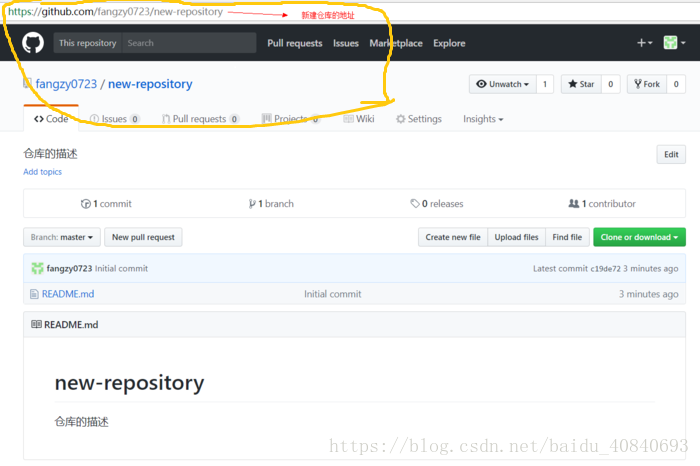Viewport: 700px width, 466px height.
Task: Star the repository
Action: (x=581, y=84)
